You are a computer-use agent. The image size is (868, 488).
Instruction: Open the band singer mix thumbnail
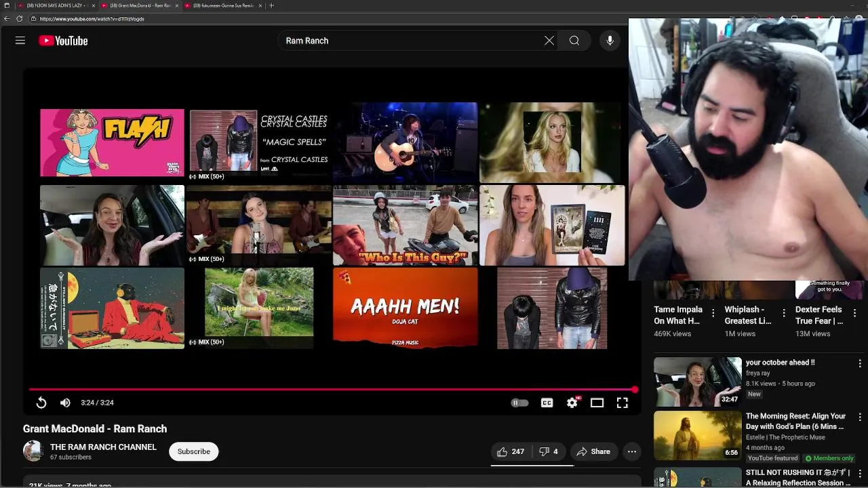259,225
